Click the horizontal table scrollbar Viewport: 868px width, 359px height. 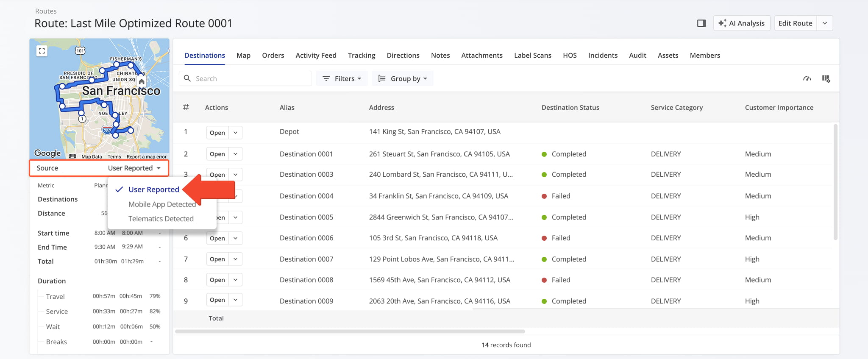350,331
